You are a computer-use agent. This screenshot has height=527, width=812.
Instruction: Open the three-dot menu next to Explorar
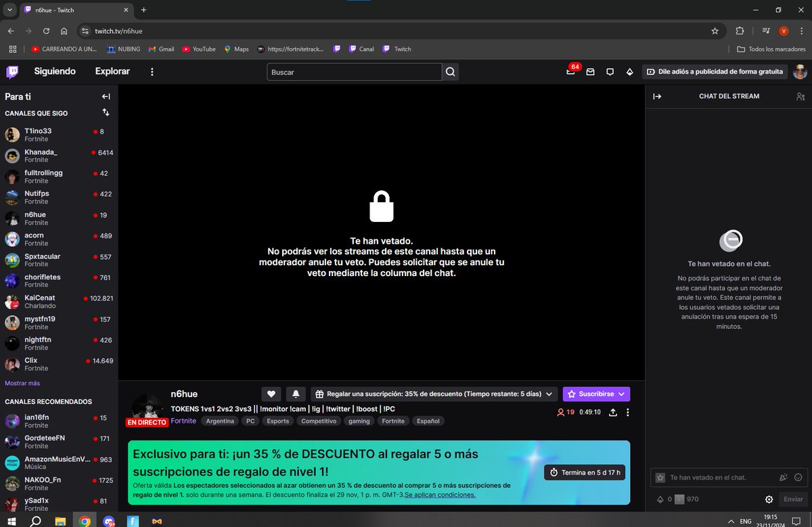click(x=152, y=72)
